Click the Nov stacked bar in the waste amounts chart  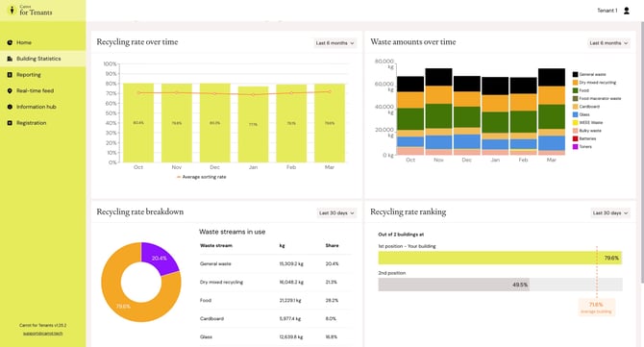438,112
